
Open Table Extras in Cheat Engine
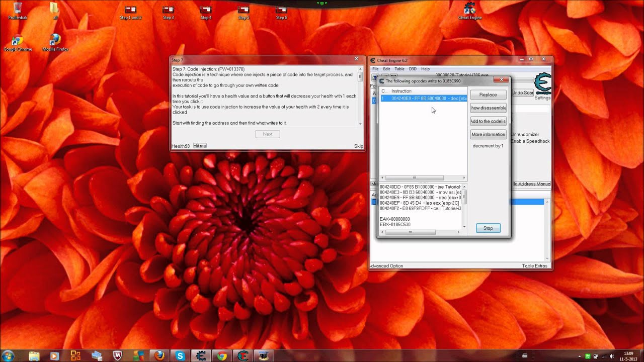coord(534,266)
